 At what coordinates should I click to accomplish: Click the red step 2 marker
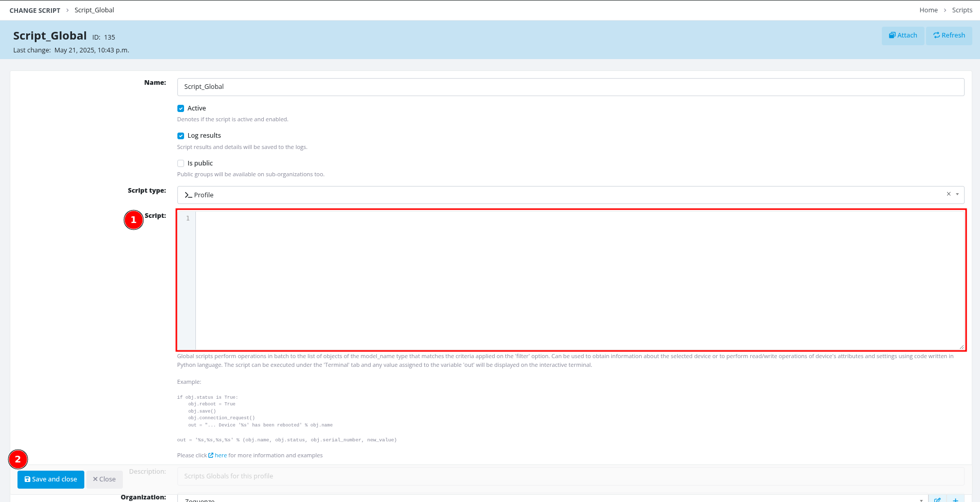[18, 459]
